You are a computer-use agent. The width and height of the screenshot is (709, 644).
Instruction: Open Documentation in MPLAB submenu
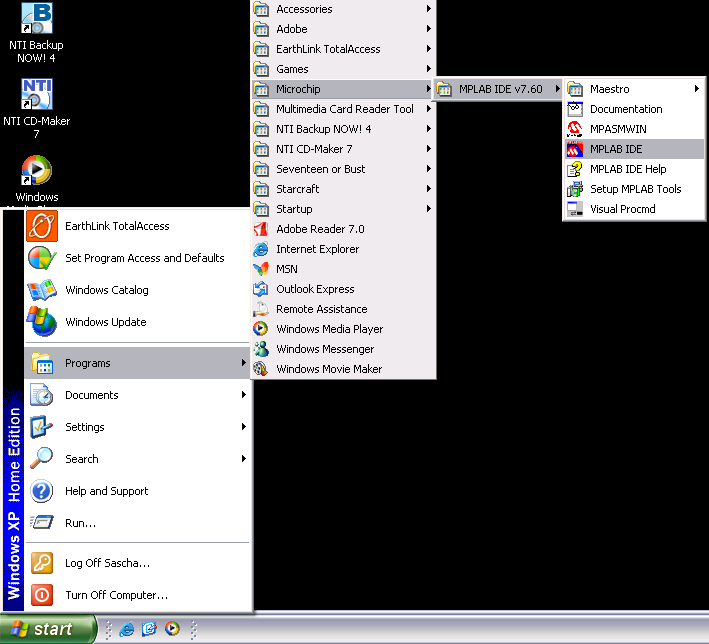click(x=626, y=109)
